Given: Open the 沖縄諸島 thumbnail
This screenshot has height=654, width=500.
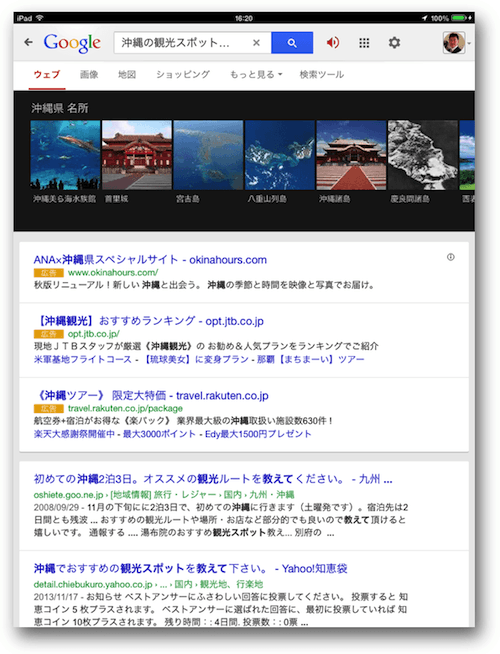Looking at the screenshot, I should (351, 155).
